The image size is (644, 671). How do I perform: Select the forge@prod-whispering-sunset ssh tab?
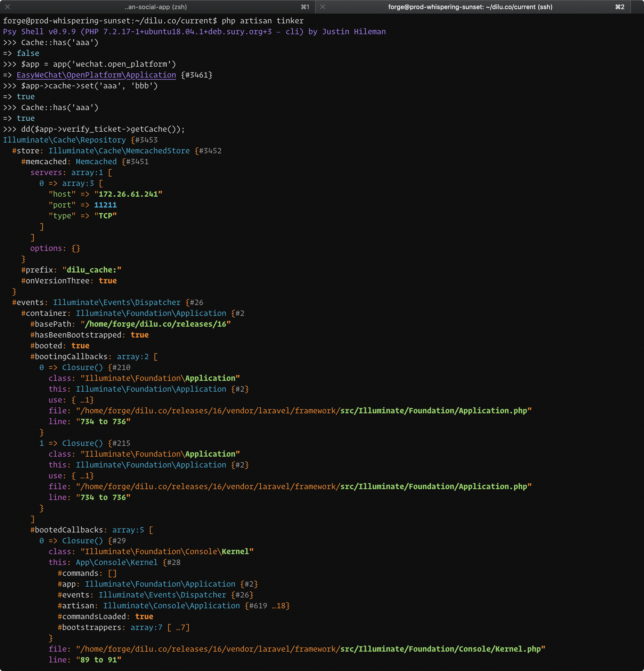coord(470,7)
